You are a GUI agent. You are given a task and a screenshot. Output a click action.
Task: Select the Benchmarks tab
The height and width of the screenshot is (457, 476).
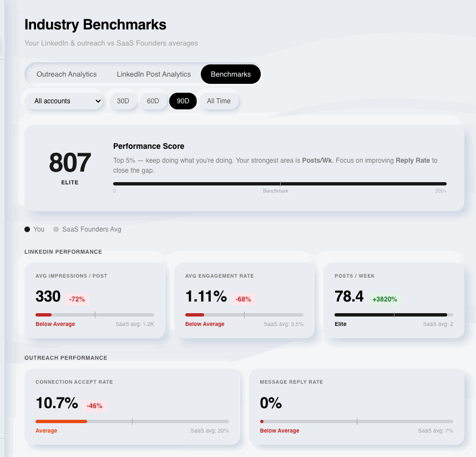pyautogui.click(x=230, y=74)
